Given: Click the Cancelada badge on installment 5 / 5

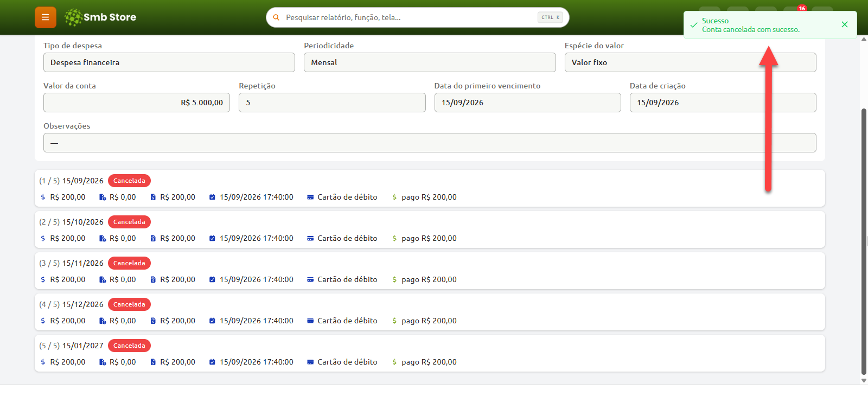Looking at the screenshot, I should [x=129, y=346].
